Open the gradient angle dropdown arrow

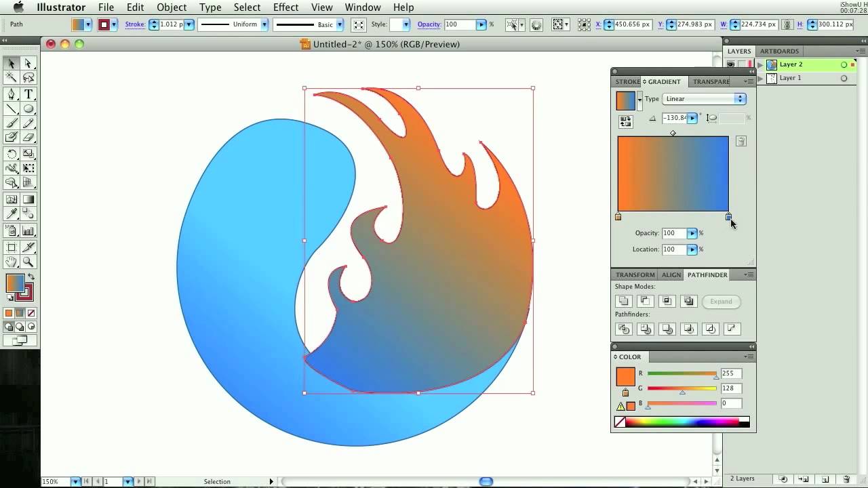[x=692, y=118]
